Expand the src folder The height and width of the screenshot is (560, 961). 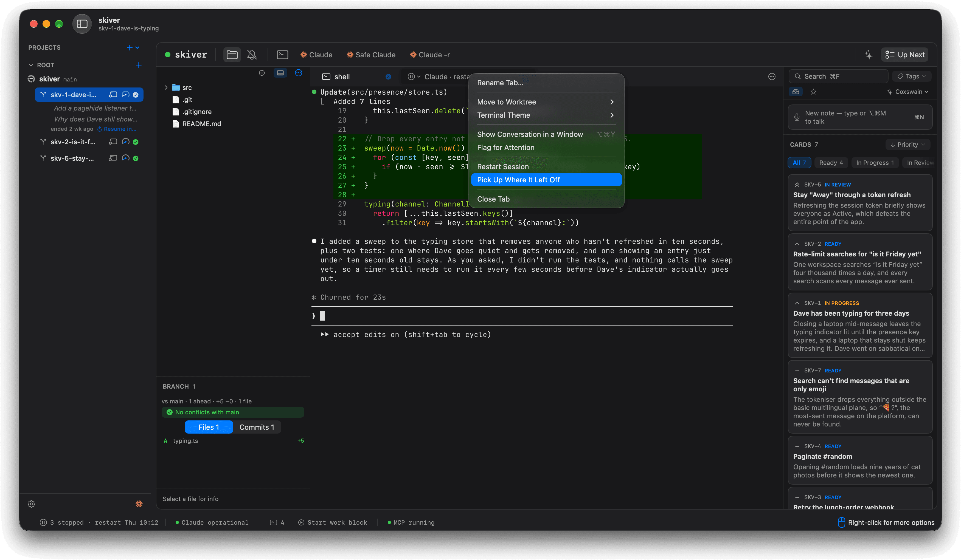tap(166, 88)
